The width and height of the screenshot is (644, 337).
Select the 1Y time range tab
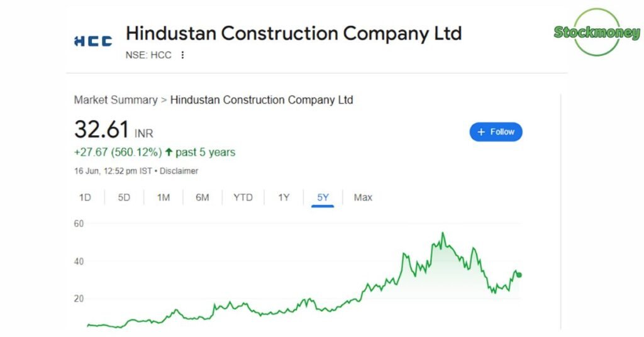tap(284, 197)
